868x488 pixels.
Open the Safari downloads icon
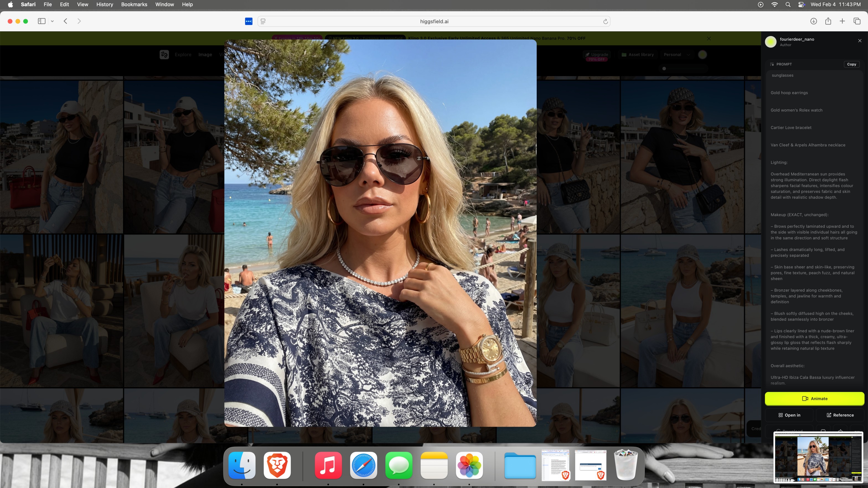813,21
